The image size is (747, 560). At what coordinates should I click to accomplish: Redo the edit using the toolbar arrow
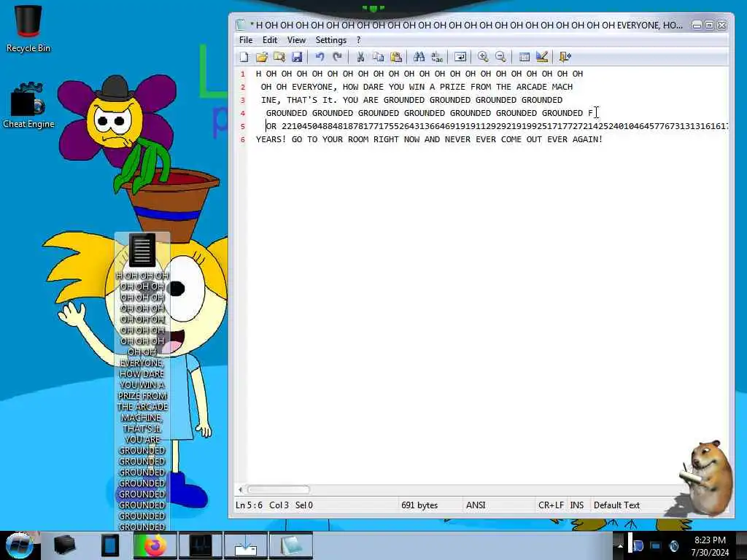337,57
